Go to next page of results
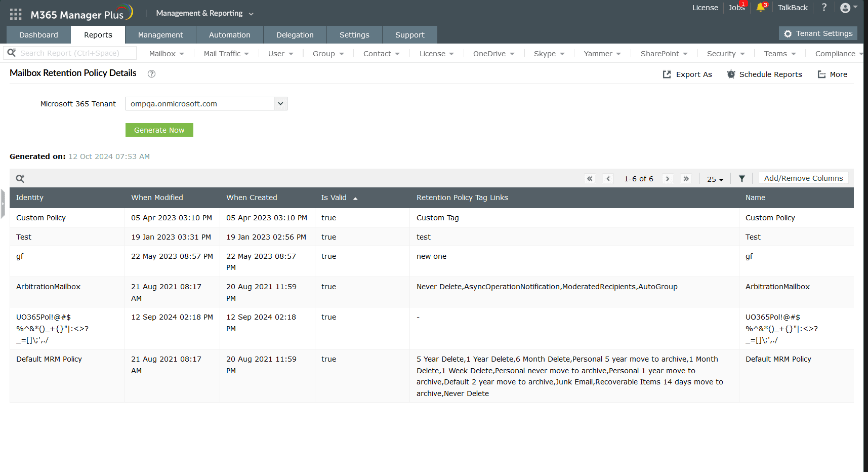 [668, 178]
